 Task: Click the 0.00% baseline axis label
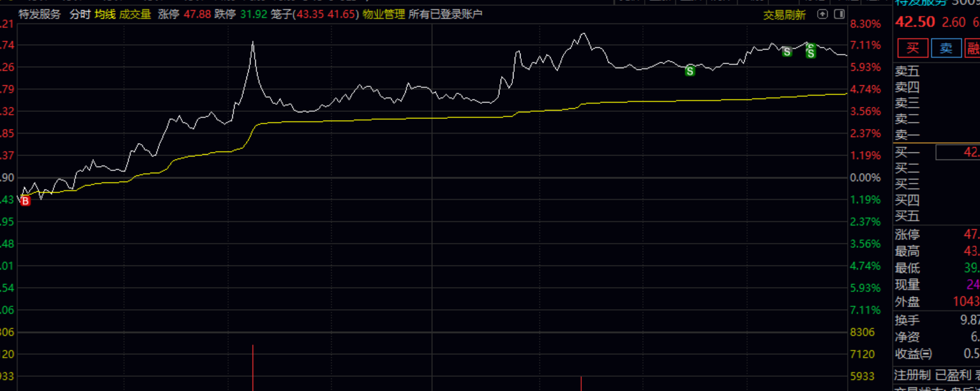[865, 178]
